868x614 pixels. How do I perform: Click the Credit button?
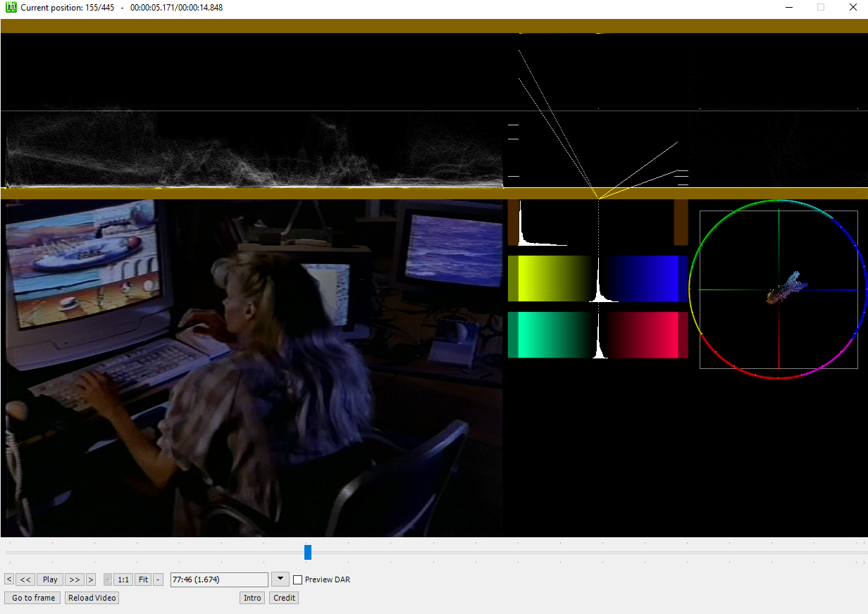pos(284,598)
